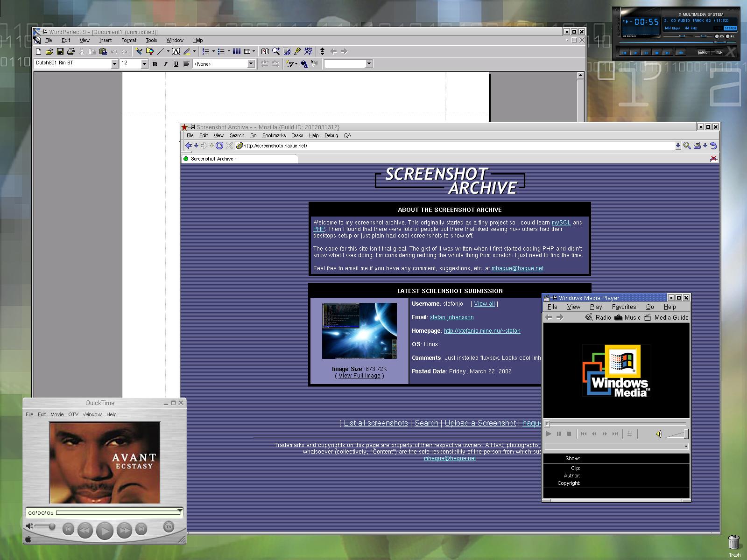
Task: Toggle italic in WordPerfect
Action: pyautogui.click(x=165, y=64)
